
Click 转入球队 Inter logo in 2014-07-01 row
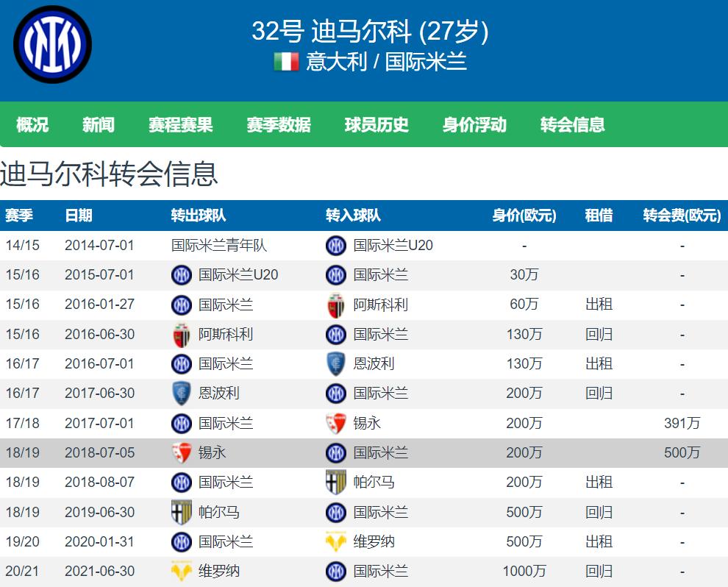click(335, 245)
